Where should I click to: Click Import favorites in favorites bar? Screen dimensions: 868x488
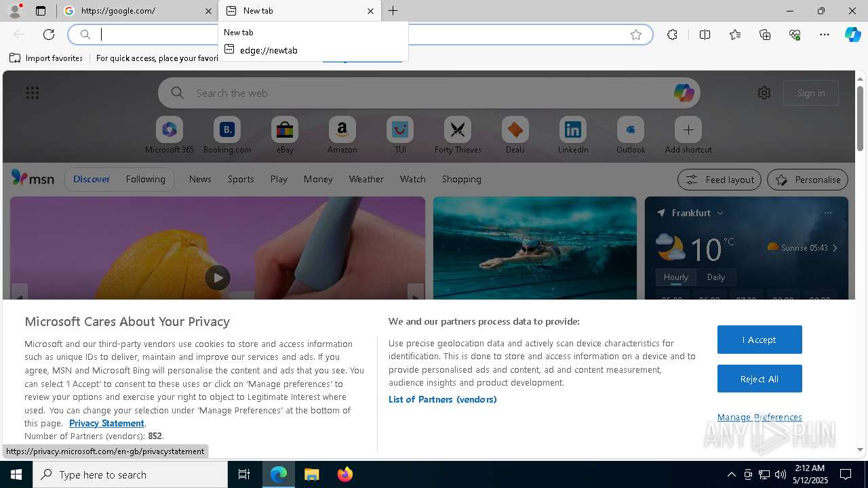coord(46,58)
